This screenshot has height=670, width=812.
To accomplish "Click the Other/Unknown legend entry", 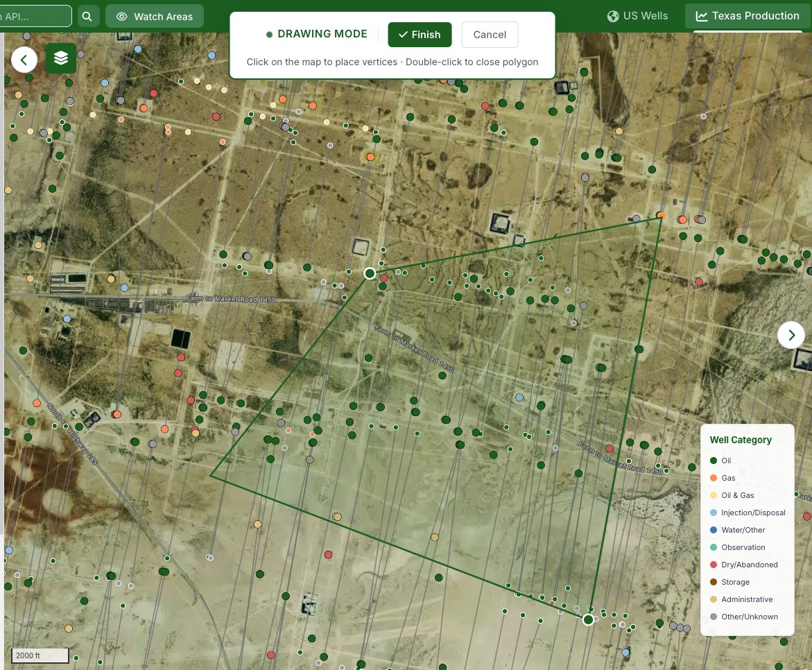I will point(743,617).
